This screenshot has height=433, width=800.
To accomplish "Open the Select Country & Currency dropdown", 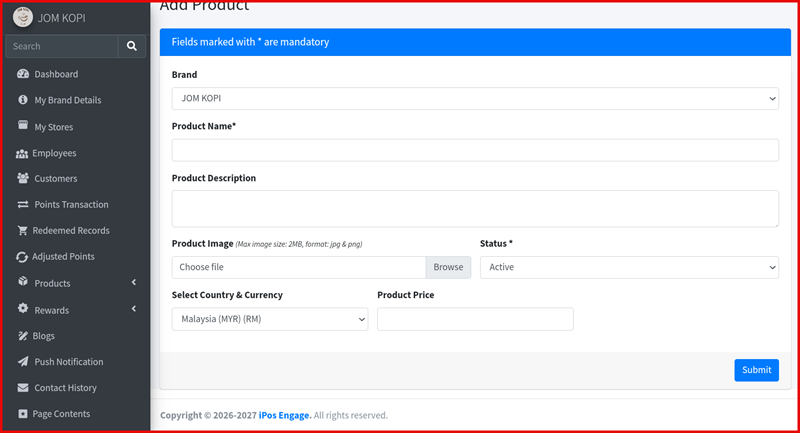I will coord(270,319).
